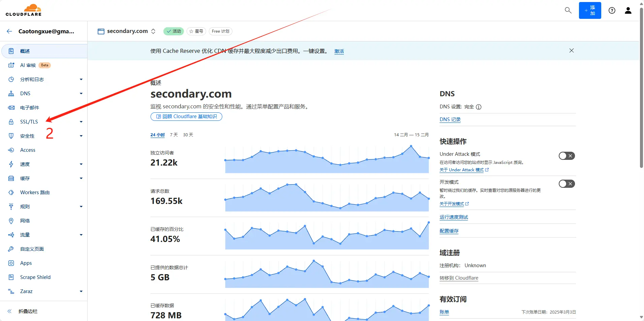Click the Workers 路由 diamond icon
The height and width of the screenshot is (321, 644).
11,192
